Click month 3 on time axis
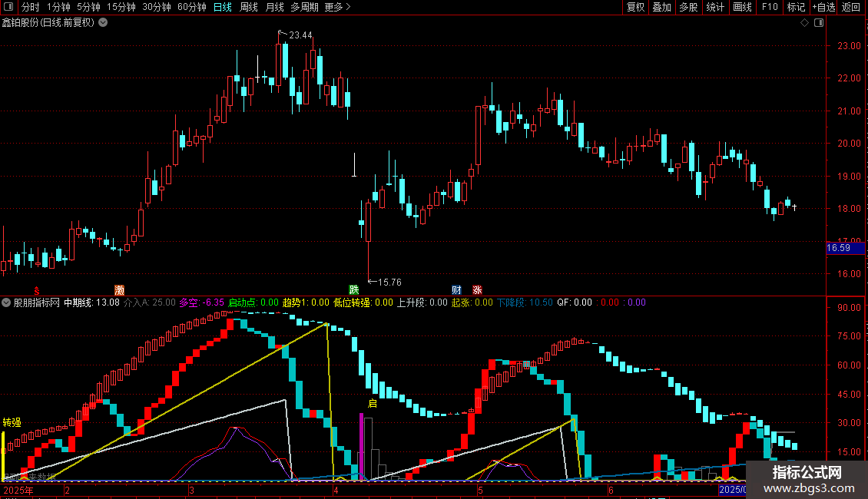Viewport: 868px width, 499px height. [x=191, y=490]
